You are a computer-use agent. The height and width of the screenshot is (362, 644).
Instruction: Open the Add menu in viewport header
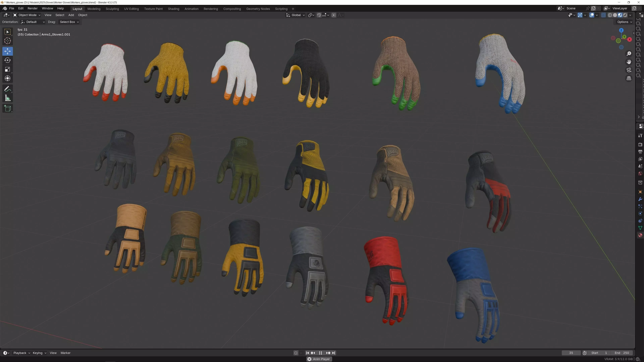click(71, 15)
